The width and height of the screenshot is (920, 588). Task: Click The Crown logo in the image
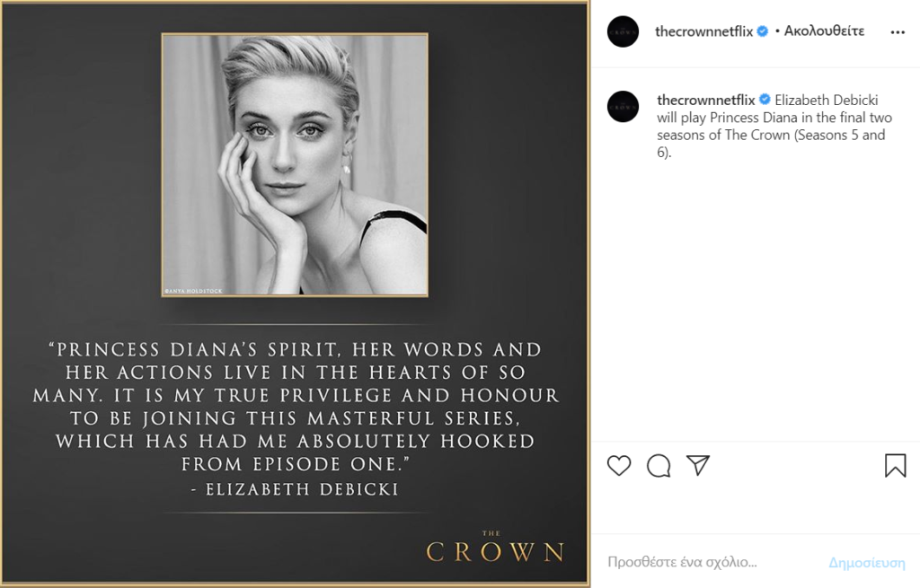coord(495,547)
